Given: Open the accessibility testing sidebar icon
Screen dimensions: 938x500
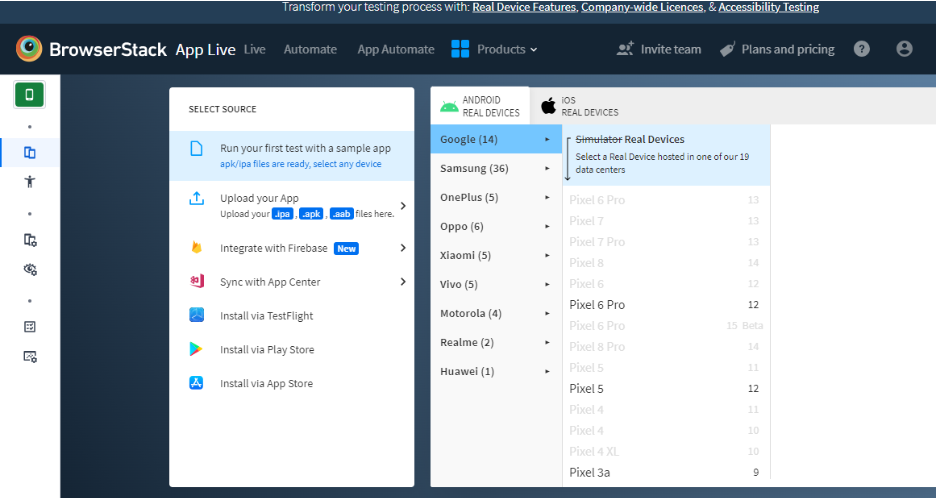Looking at the screenshot, I should 30,182.
